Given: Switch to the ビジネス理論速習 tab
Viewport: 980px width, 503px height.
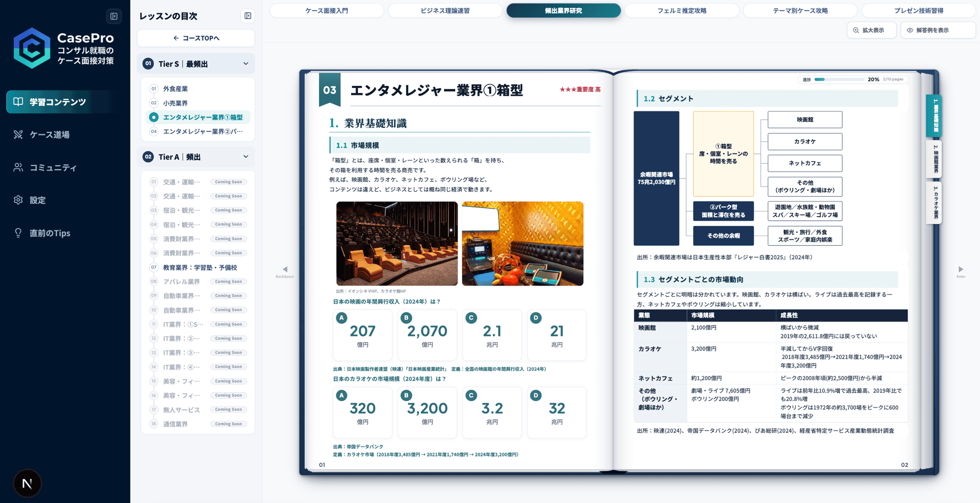Looking at the screenshot, I should (445, 10).
